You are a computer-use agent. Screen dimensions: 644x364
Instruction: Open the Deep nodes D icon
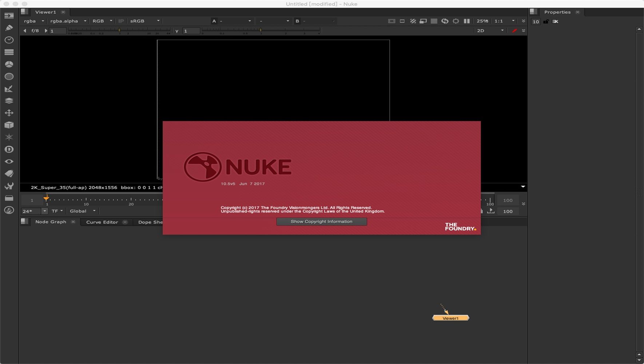tap(9, 149)
